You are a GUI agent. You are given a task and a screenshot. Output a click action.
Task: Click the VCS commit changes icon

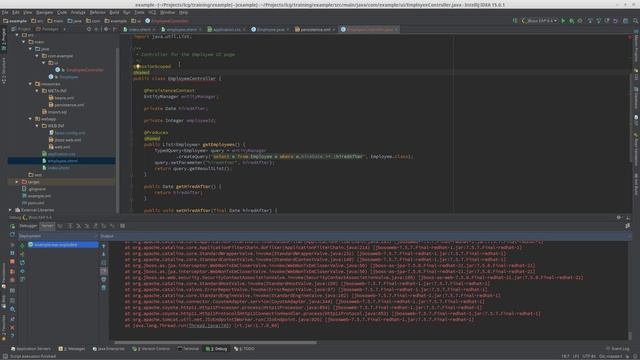click(x=598, y=20)
